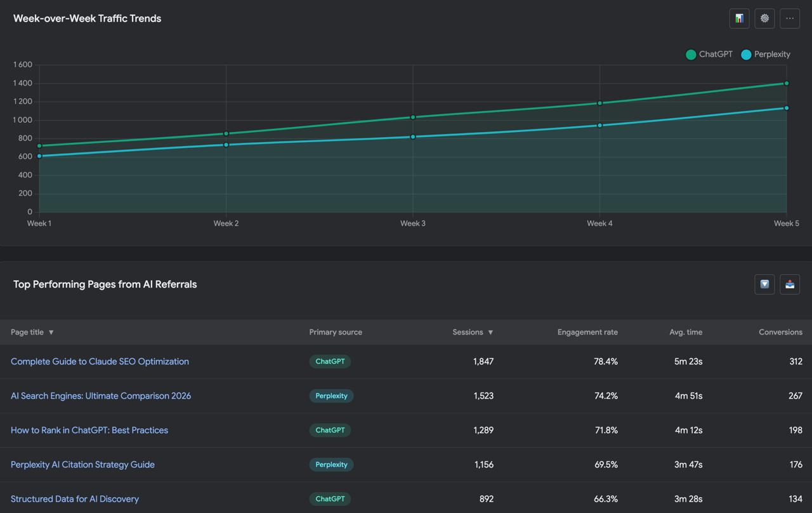Viewport: 812px width, 513px height.
Task: Open chart settings gear icon
Action: tap(764, 18)
